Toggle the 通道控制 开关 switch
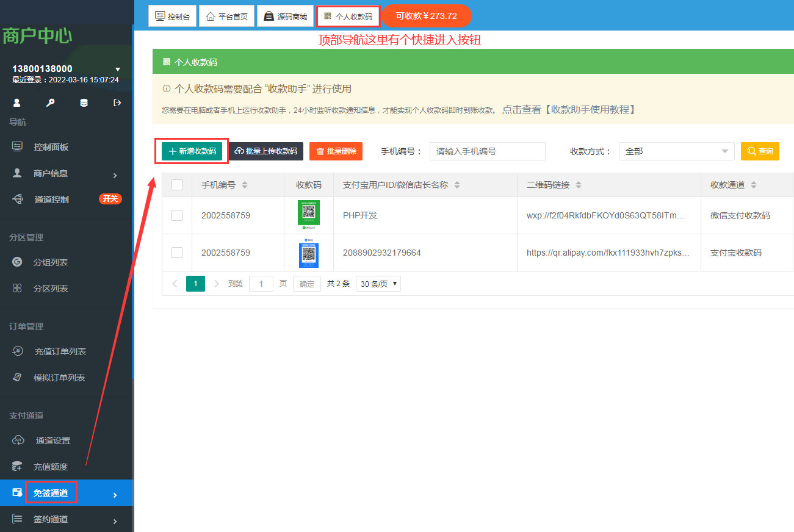 110,199
